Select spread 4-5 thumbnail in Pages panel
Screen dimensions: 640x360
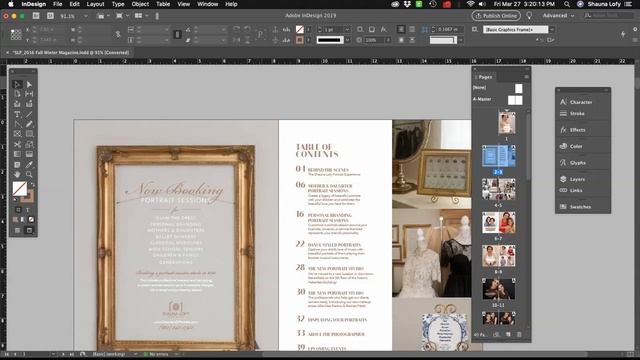[x=498, y=189]
